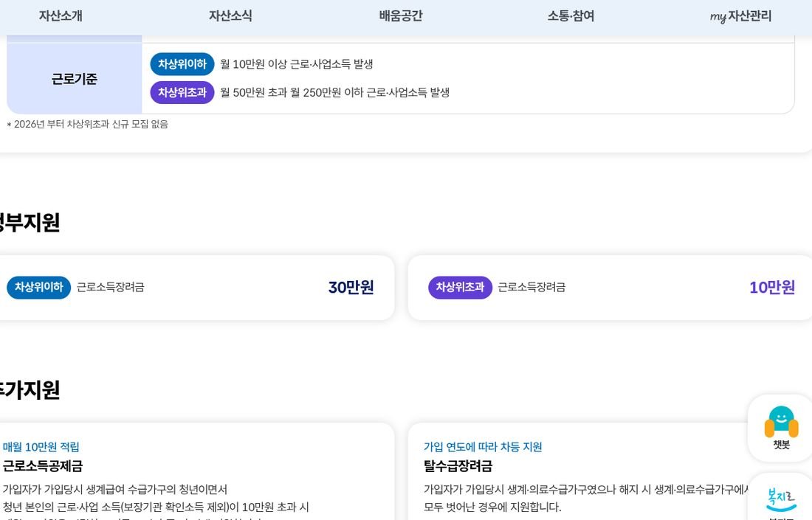Viewport: 812px width, 520px height.
Task: Click 근로소득장려금 label beside 30만원
Action: pos(110,287)
